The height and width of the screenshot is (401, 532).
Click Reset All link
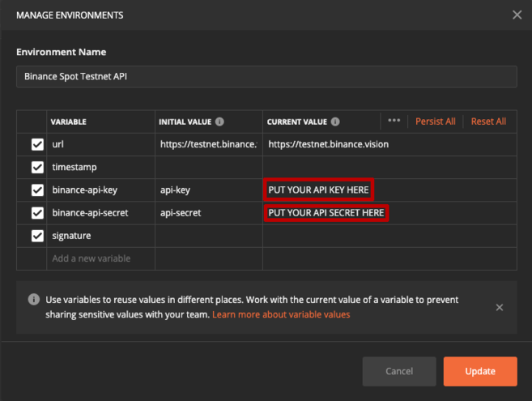tap(488, 122)
